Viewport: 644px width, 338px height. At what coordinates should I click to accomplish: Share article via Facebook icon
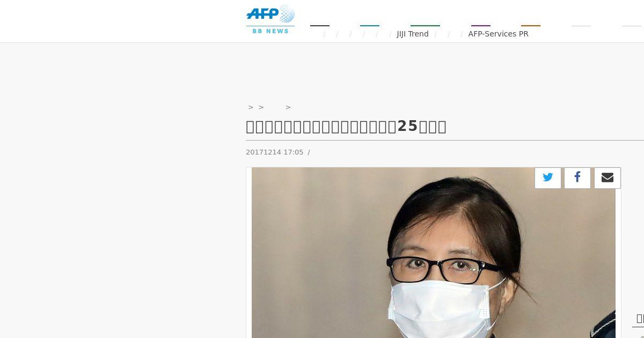(x=577, y=178)
